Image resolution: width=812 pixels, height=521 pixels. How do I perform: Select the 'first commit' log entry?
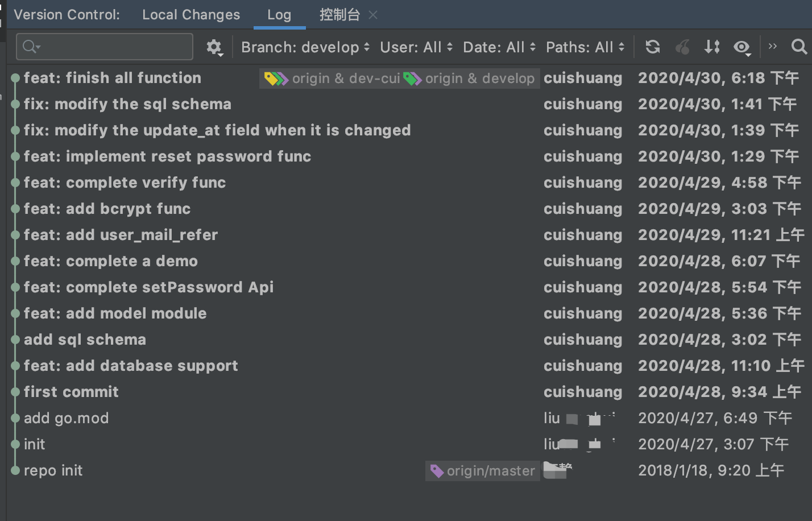coord(71,392)
